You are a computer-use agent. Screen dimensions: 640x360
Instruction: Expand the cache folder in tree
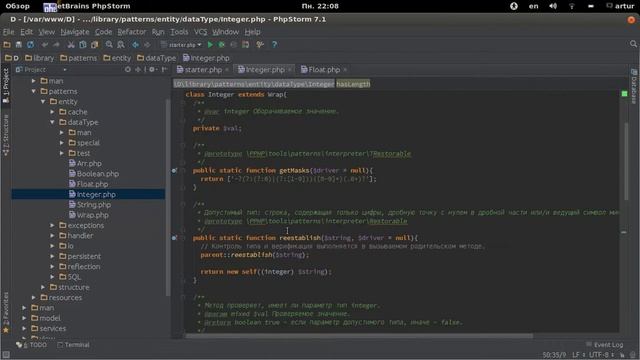point(53,112)
